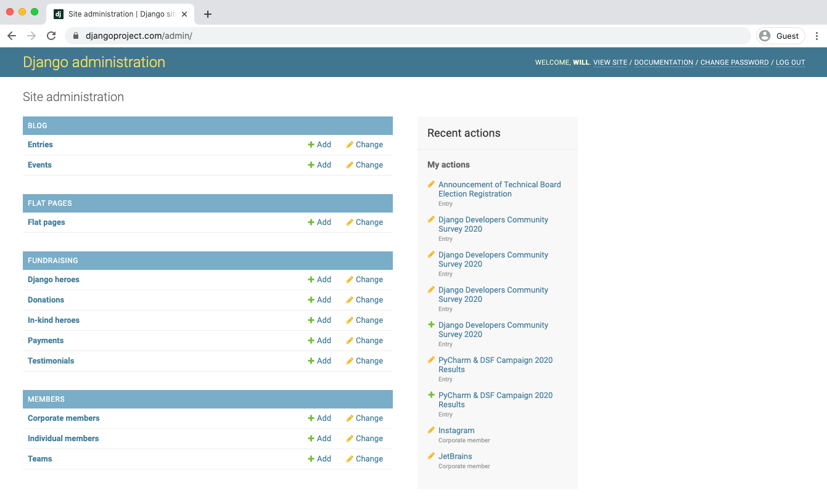Open the Guest profile button

click(780, 36)
